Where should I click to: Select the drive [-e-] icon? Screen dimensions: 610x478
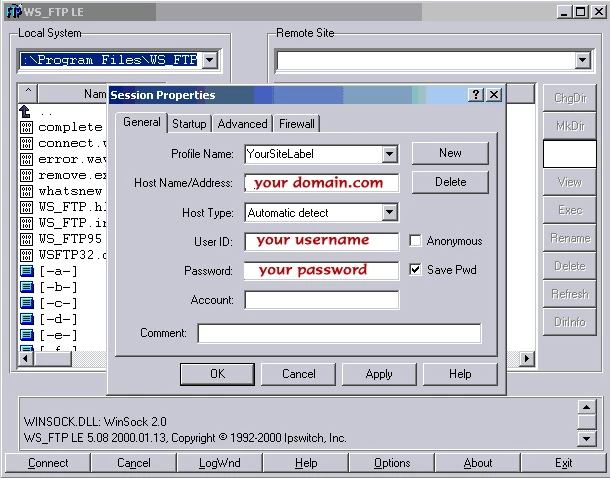pyautogui.click(x=27, y=335)
